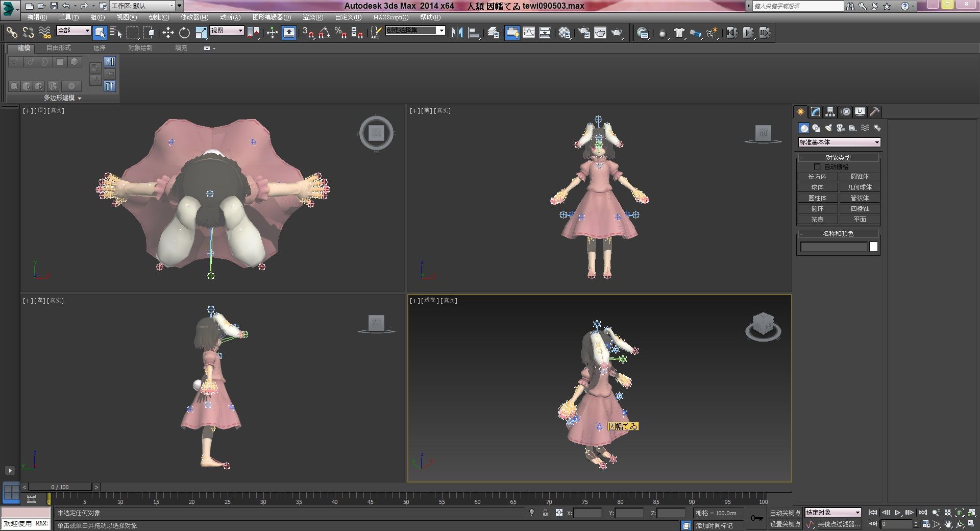Activate Select and Scale tool
Viewport: 980px width, 531px height.
click(201, 33)
